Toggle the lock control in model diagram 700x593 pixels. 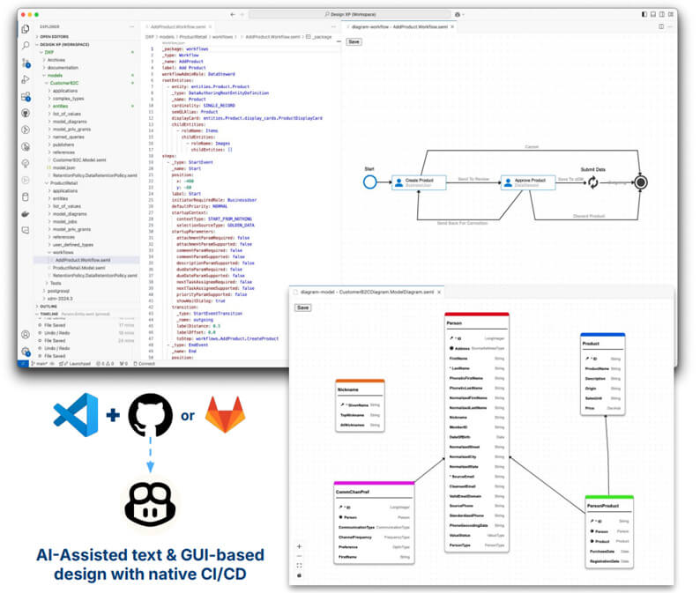tap(300, 574)
